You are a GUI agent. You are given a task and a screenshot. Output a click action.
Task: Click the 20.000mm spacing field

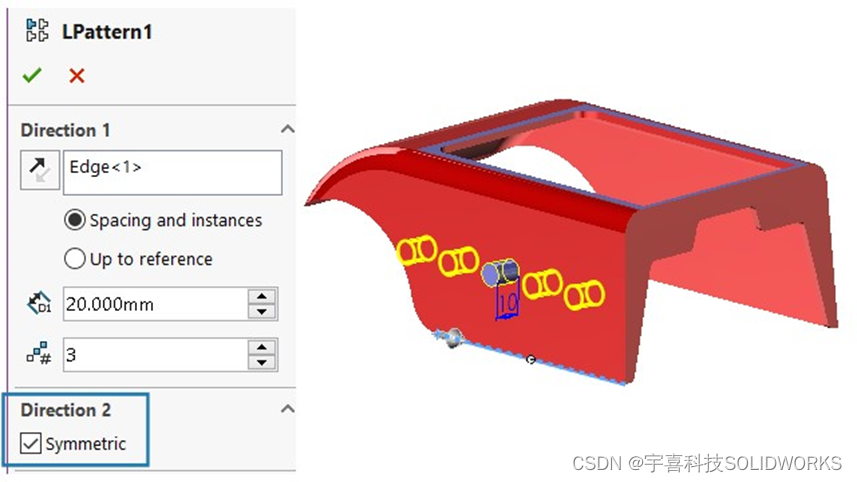point(155,304)
